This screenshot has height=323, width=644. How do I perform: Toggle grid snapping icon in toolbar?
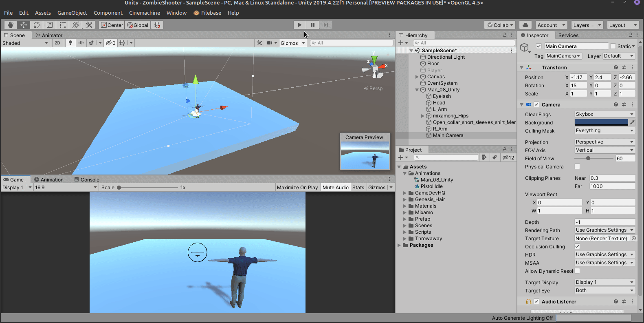157,25
